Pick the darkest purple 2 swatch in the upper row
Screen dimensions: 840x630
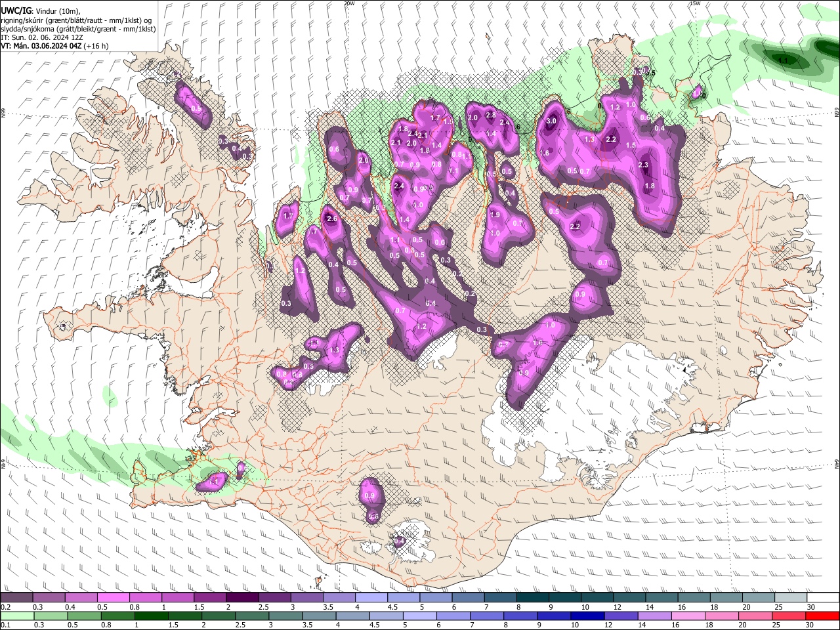242,598
